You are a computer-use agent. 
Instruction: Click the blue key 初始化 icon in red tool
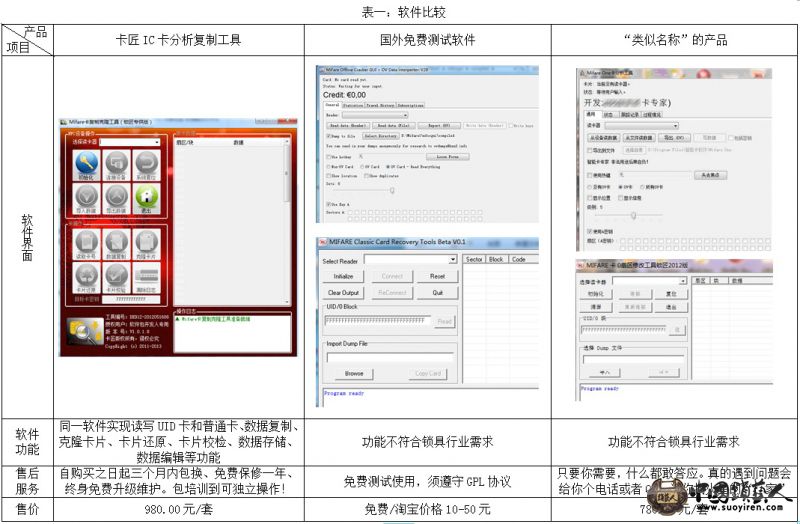click(x=87, y=165)
